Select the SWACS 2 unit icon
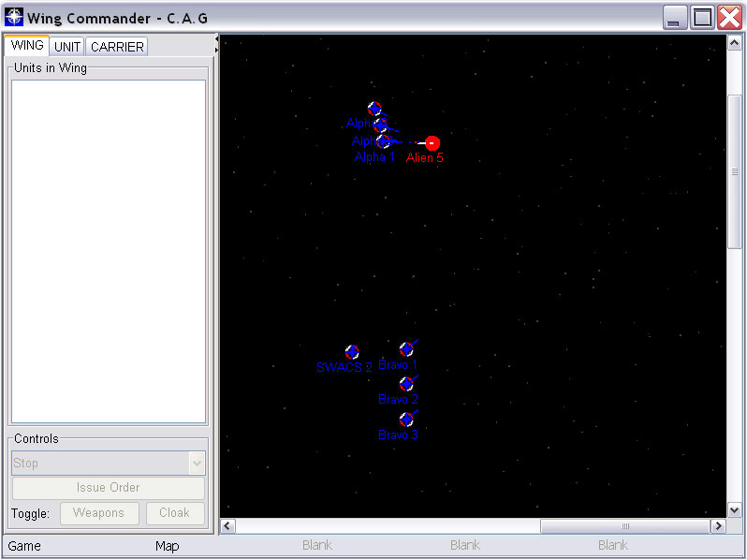 (x=352, y=352)
